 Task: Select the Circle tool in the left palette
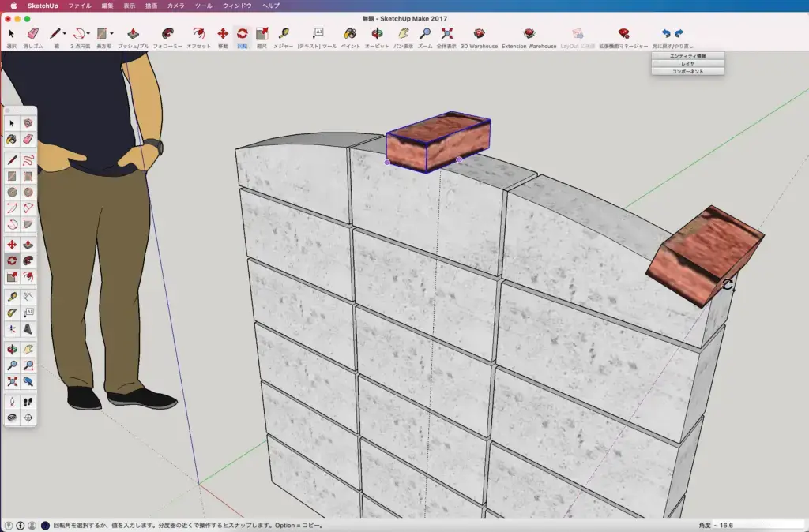12,193
